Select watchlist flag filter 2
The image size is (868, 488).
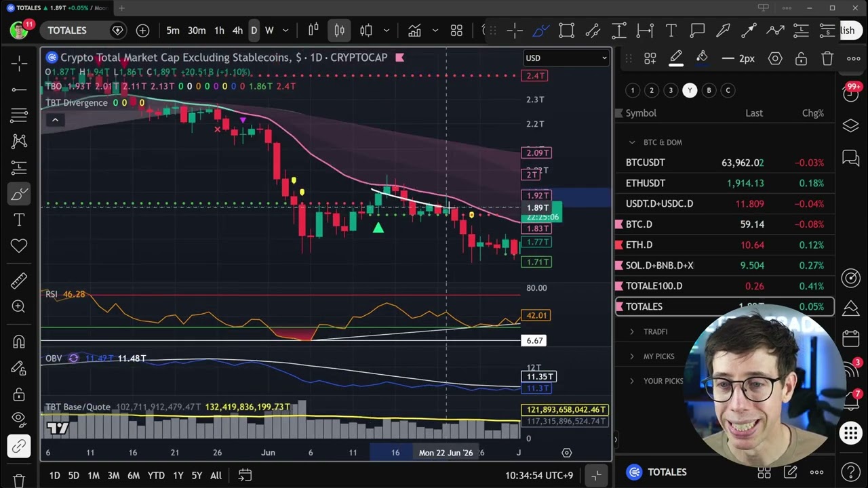652,90
